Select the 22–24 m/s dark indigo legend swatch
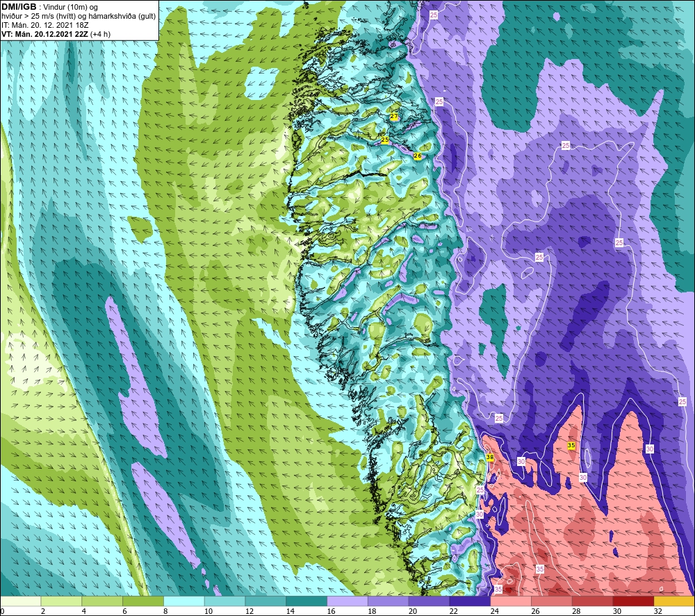This screenshot has height=616, width=695. [x=470, y=601]
